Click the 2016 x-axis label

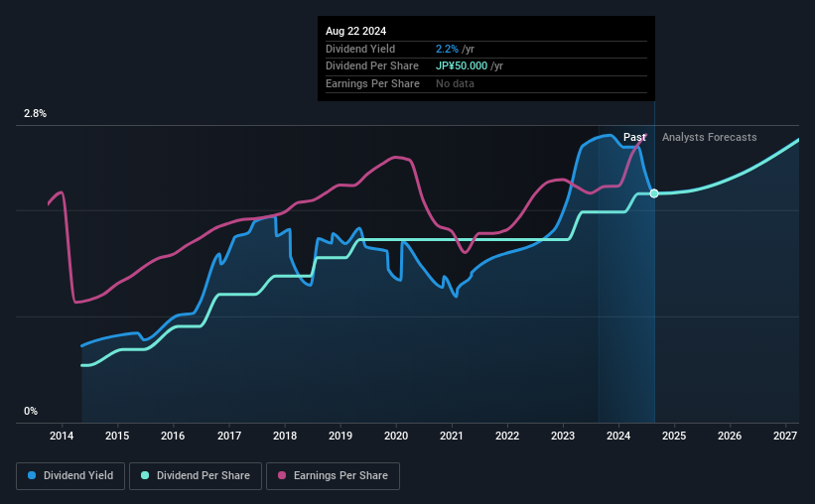point(173,436)
